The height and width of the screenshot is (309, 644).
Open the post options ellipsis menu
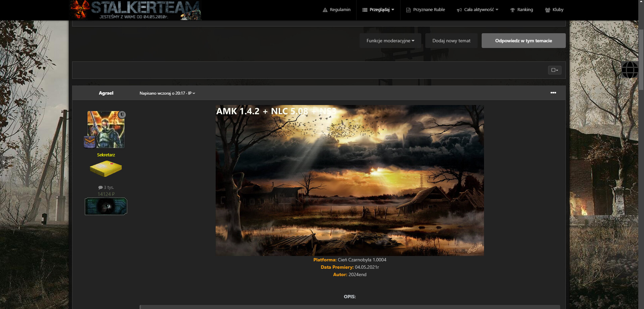coord(553,93)
